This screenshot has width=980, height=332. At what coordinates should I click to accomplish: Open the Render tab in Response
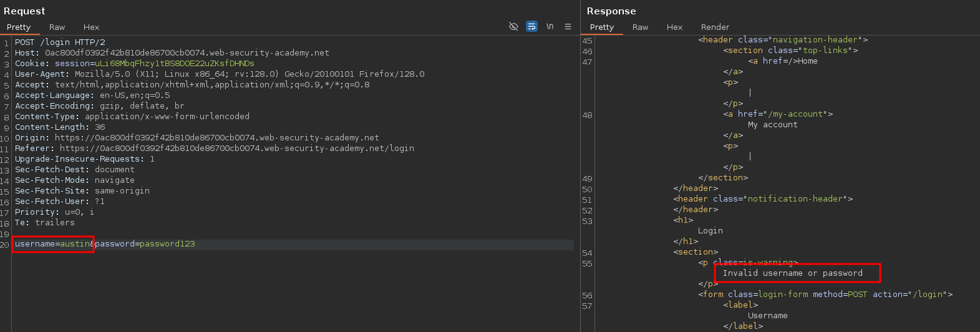click(715, 27)
